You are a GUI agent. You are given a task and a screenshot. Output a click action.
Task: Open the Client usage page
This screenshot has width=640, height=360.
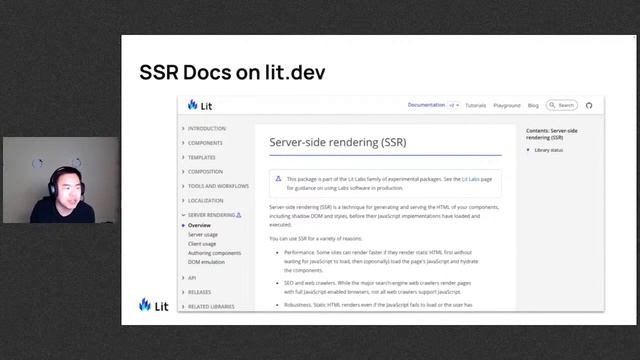[202, 244]
